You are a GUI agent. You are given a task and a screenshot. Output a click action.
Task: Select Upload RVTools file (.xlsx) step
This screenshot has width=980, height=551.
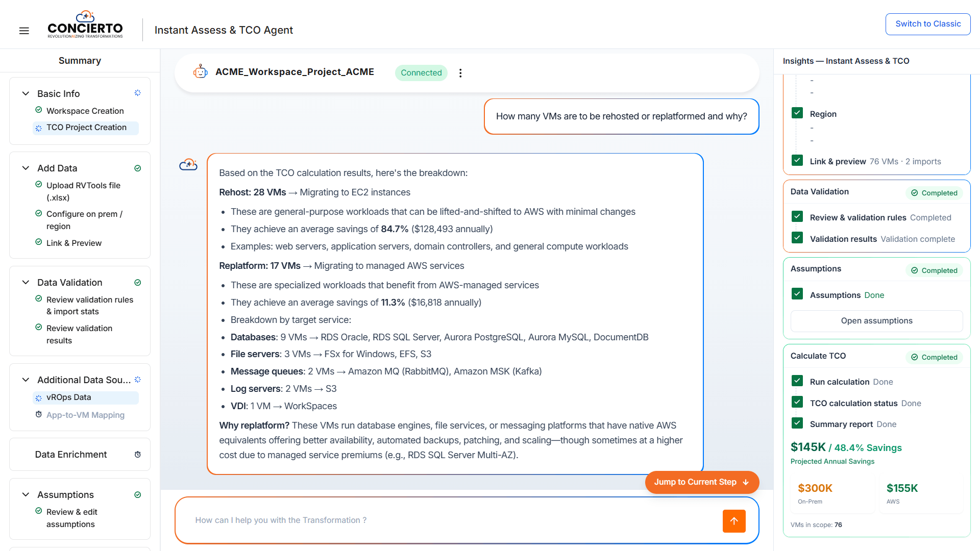(83, 191)
